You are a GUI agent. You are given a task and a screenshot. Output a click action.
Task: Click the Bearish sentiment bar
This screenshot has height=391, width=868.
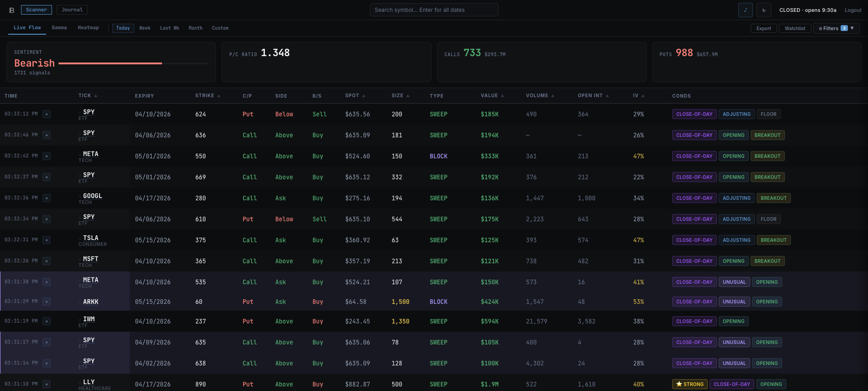pyautogui.click(x=133, y=63)
